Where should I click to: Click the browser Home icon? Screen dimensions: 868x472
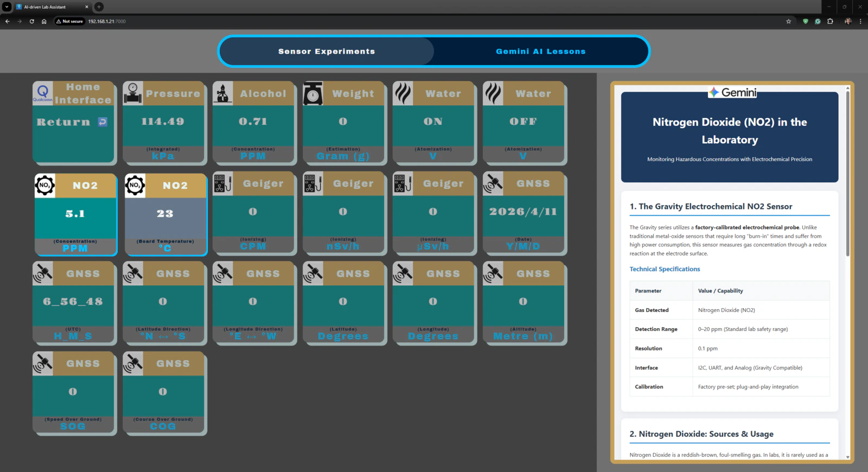tap(44, 22)
